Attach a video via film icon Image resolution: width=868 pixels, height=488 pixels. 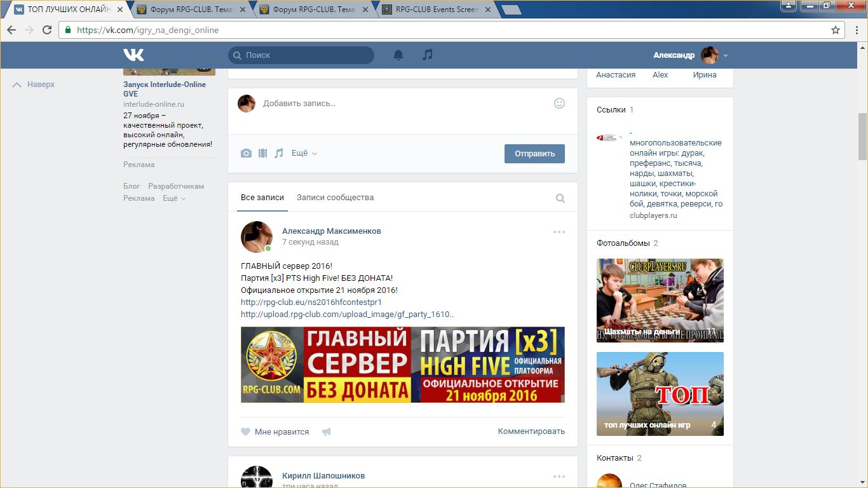pyautogui.click(x=262, y=153)
